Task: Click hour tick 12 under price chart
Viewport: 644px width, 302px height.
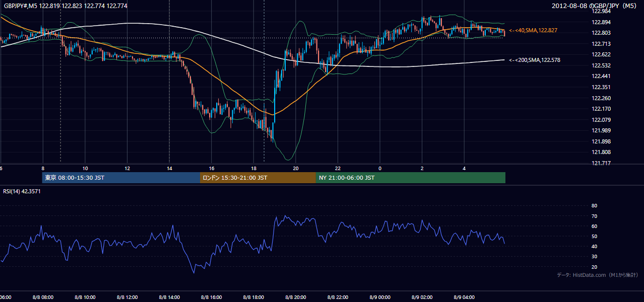Action: pyautogui.click(x=127, y=168)
